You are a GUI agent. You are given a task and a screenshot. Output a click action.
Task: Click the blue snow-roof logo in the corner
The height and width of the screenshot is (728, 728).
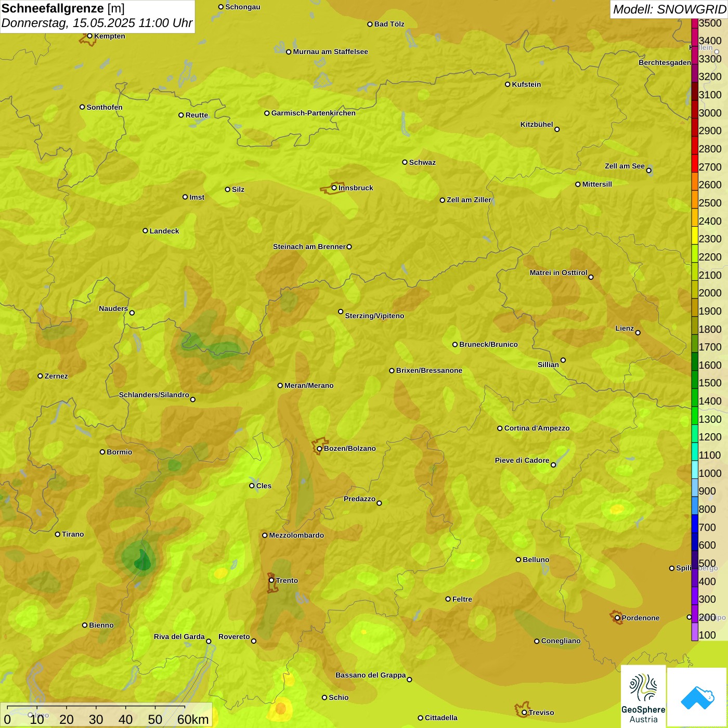coord(697,697)
